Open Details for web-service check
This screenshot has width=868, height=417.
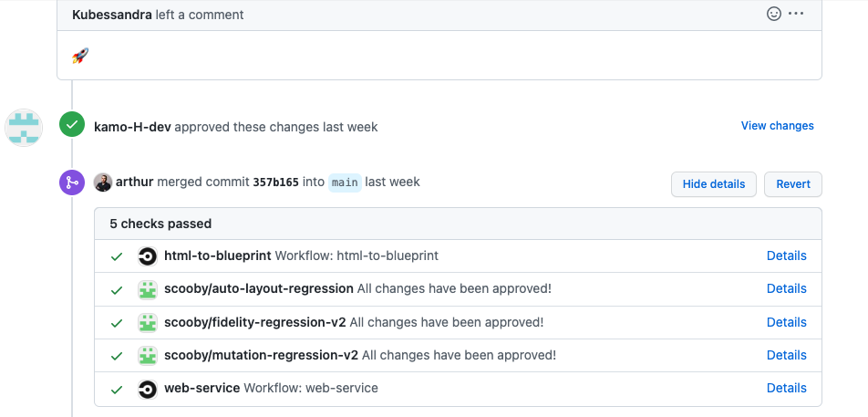(x=786, y=388)
